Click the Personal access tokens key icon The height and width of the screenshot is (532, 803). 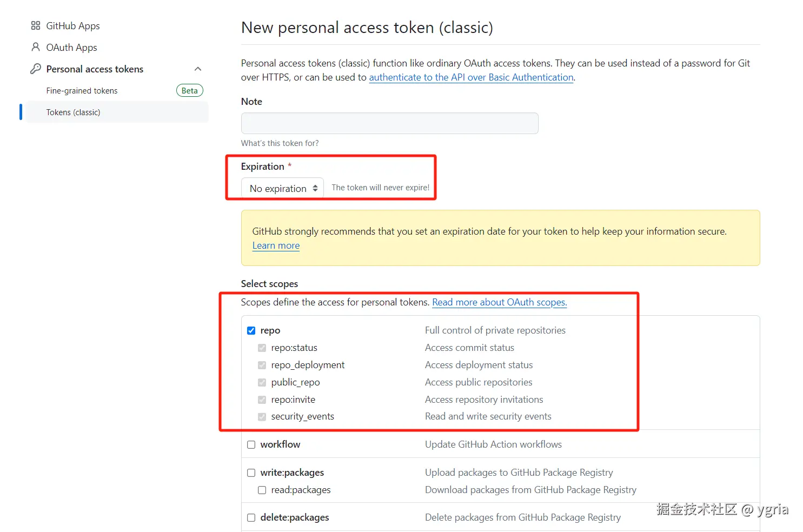click(36, 69)
